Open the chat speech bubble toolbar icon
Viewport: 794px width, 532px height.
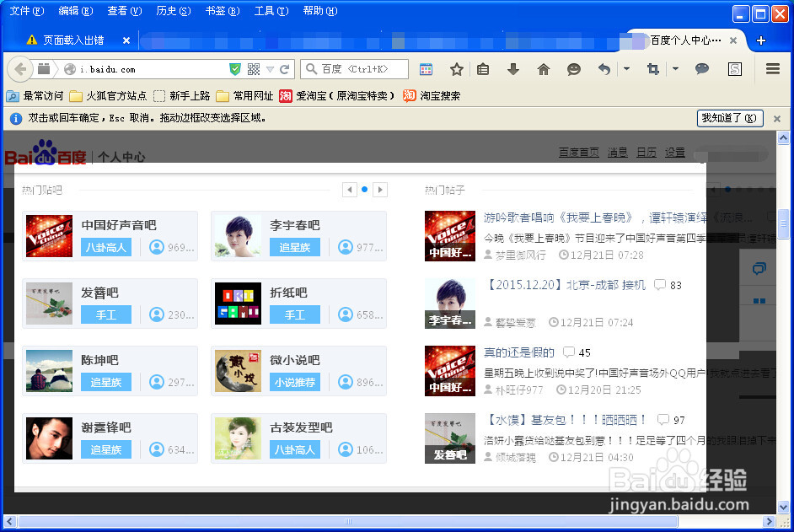pyautogui.click(x=702, y=69)
